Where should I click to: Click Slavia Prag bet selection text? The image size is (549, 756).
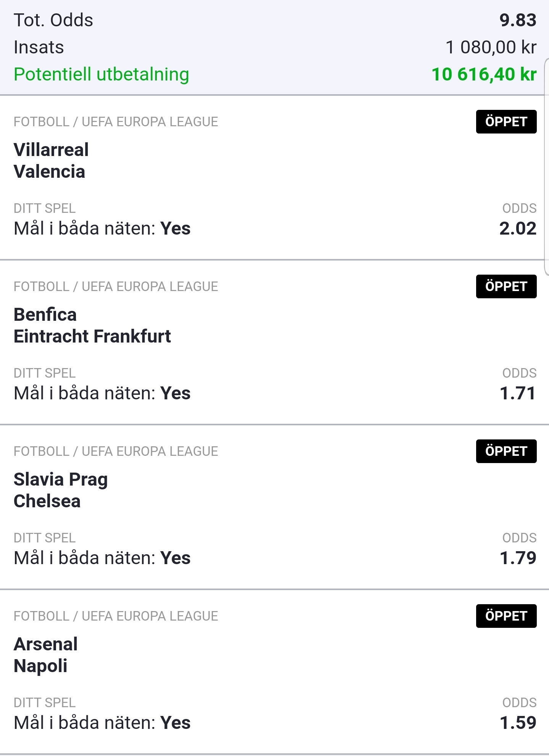click(x=102, y=558)
